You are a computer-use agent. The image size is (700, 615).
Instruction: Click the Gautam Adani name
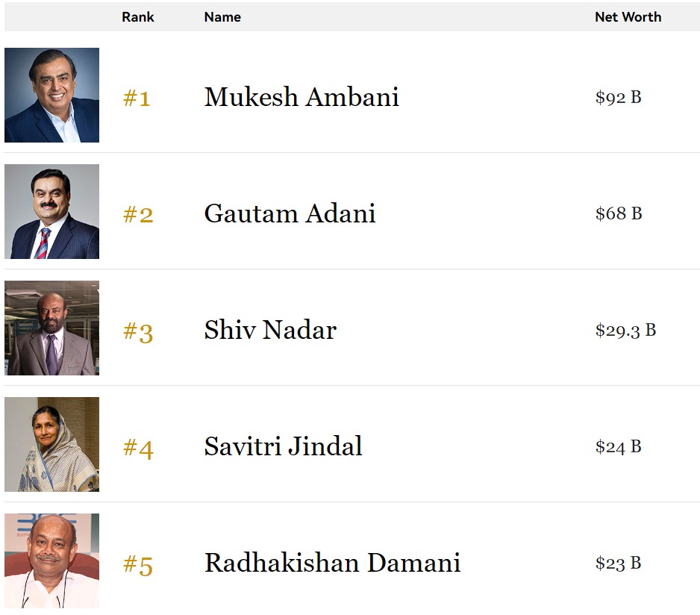point(290,213)
